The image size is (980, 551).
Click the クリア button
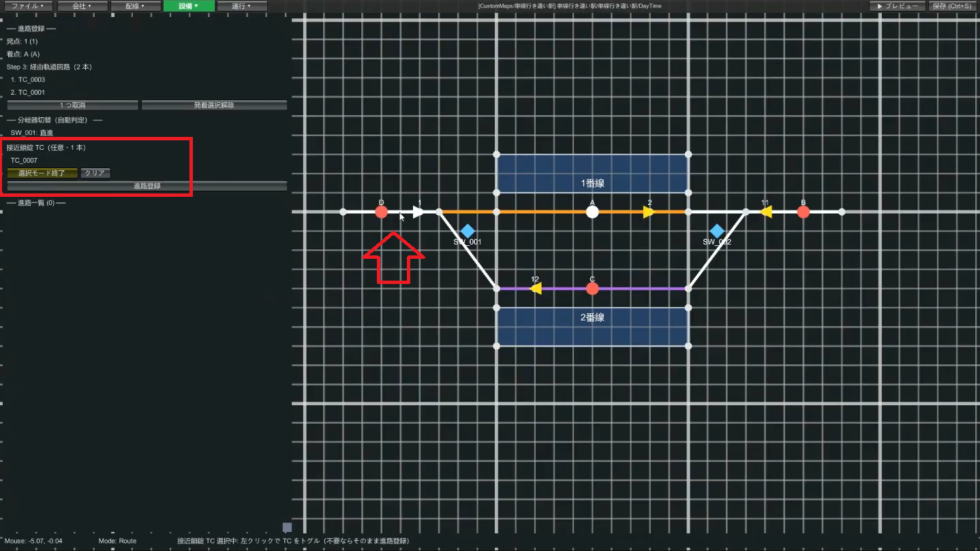[x=95, y=173]
